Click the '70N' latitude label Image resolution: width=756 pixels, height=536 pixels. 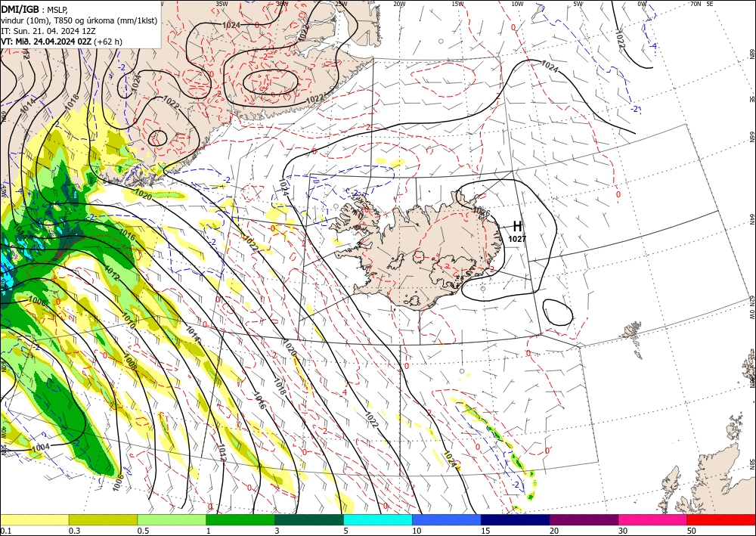tap(696, 4)
